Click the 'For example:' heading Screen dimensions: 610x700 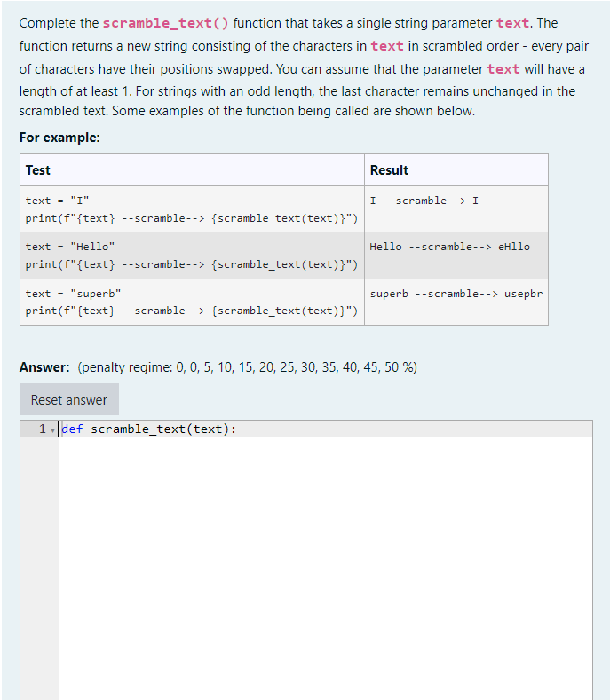59,138
